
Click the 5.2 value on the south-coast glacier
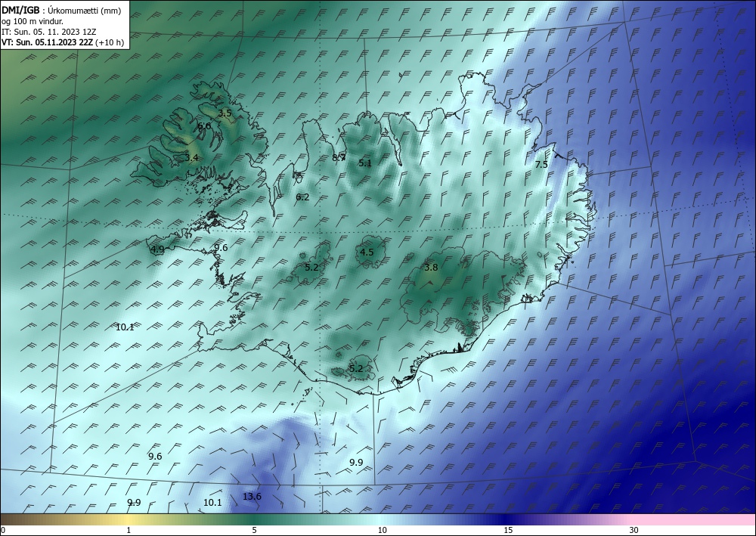tap(355, 369)
